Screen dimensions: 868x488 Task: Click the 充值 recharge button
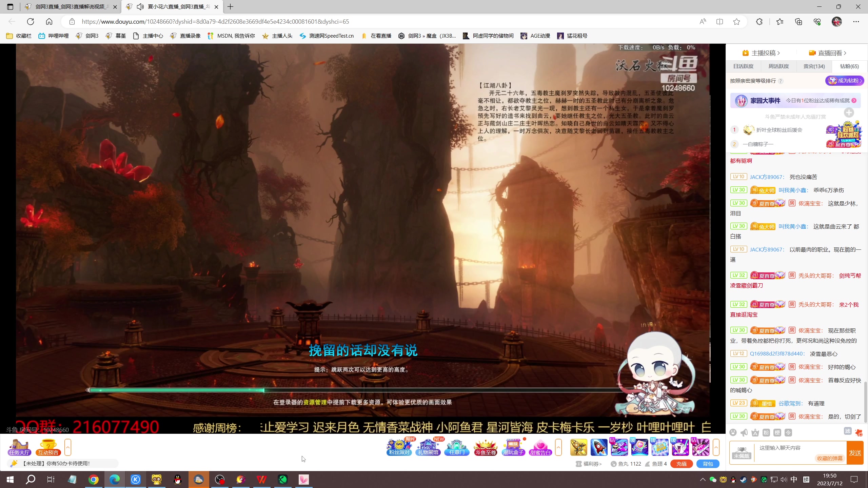(681, 464)
